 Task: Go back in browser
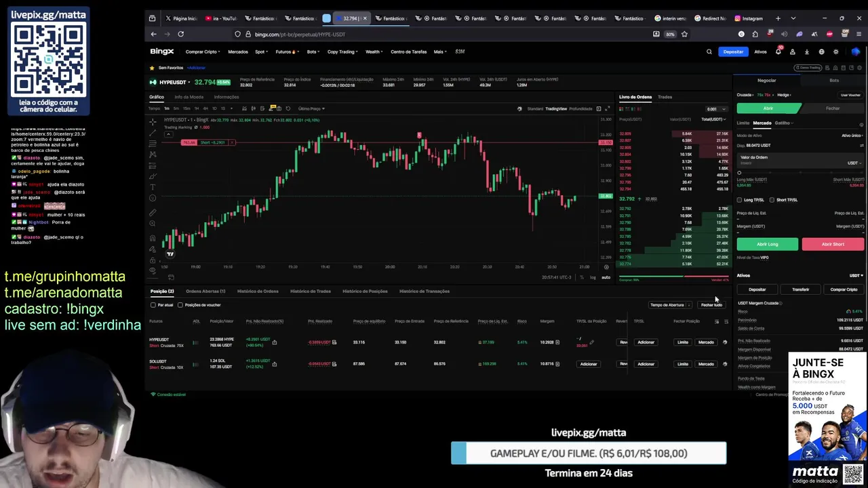pyautogui.click(x=153, y=34)
